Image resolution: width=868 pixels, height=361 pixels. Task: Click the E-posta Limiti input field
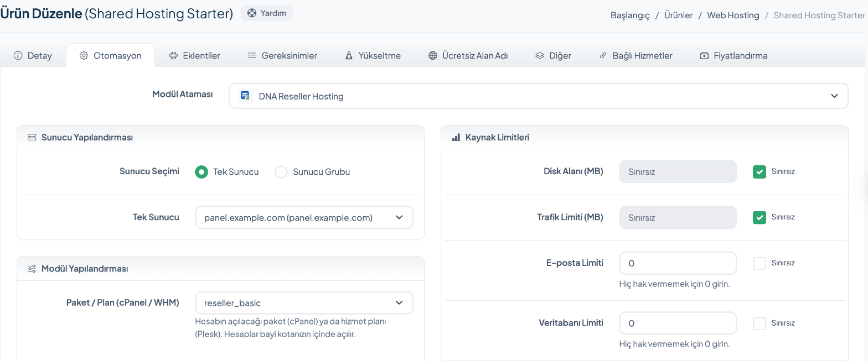[x=678, y=263]
